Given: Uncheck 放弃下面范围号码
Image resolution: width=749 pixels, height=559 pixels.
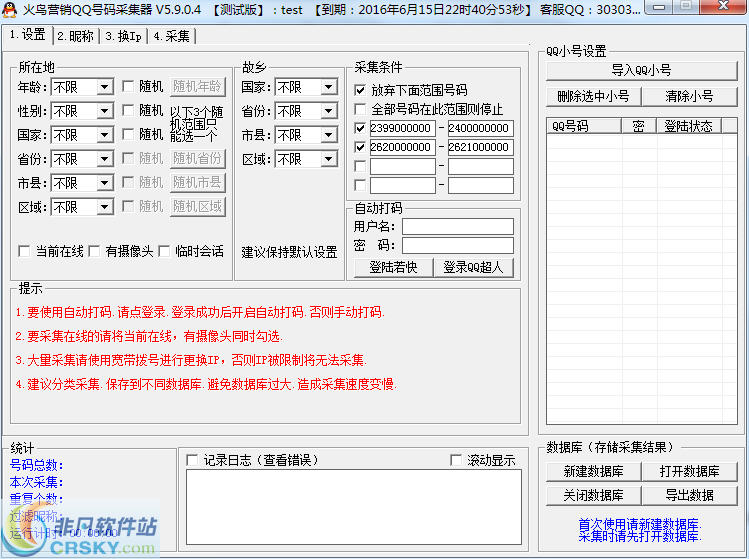Looking at the screenshot, I should (x=360, y=90).
